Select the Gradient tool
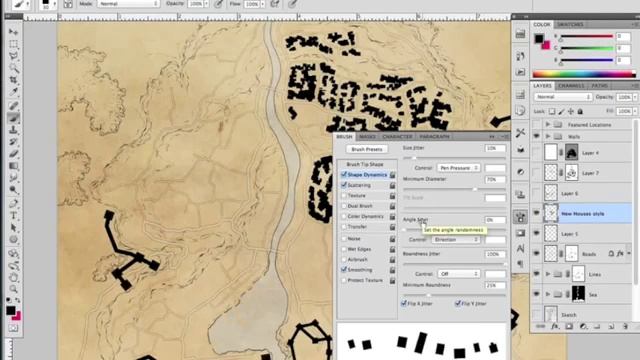 pos(13,166)
